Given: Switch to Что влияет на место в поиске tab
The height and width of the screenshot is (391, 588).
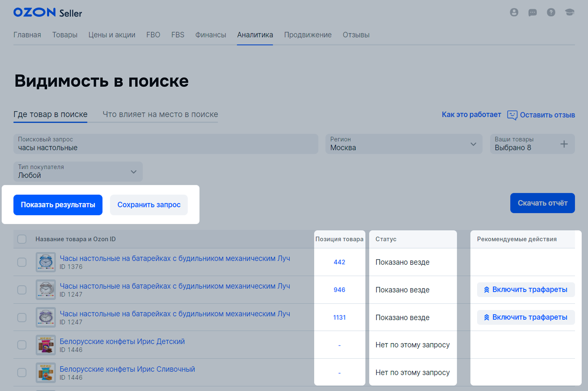Looking at the screenshot, I should [x=160, y=115].
